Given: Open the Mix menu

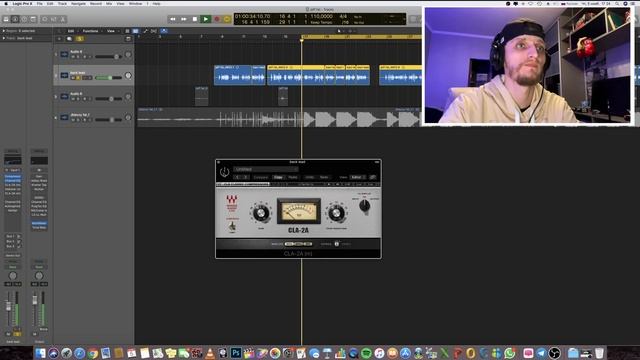Looking at the screenshot, I should click(109, 3).
